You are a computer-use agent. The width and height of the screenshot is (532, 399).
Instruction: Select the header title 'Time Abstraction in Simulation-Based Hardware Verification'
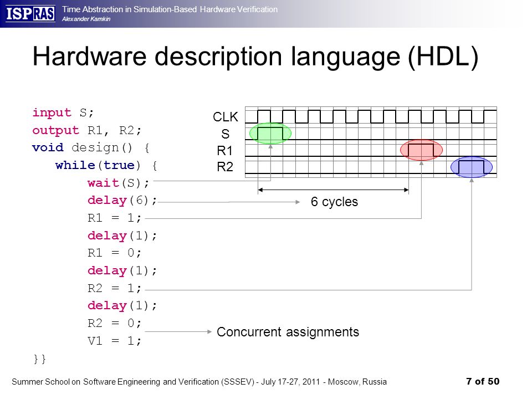(170, 9)
